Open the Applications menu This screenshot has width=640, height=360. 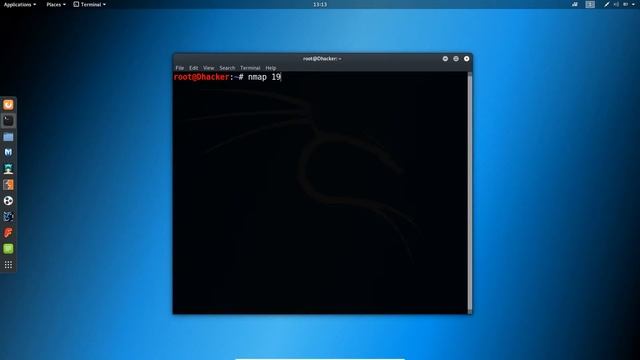[x=20, y=4]
